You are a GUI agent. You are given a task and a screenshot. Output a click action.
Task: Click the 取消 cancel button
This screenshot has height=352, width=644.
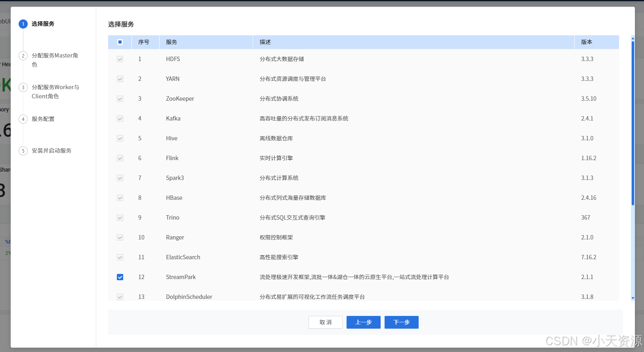coord(326,322)
